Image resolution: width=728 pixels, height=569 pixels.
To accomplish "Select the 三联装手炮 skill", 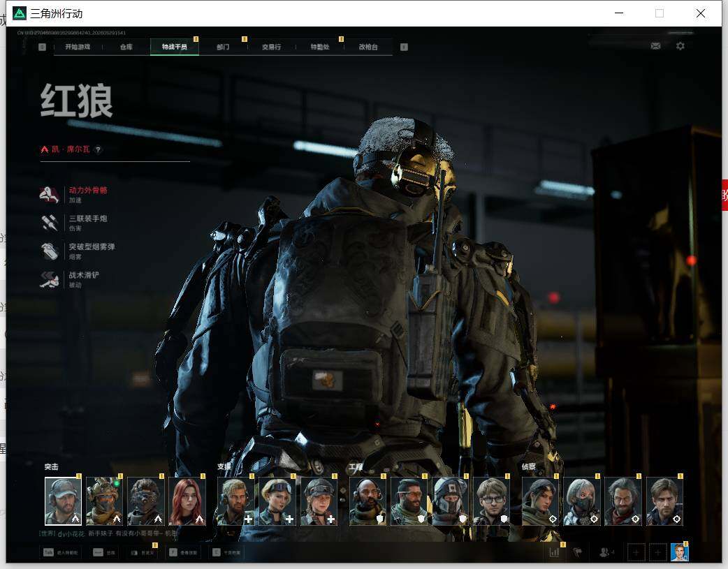I will pyautogui.click(x=74, y=223).
